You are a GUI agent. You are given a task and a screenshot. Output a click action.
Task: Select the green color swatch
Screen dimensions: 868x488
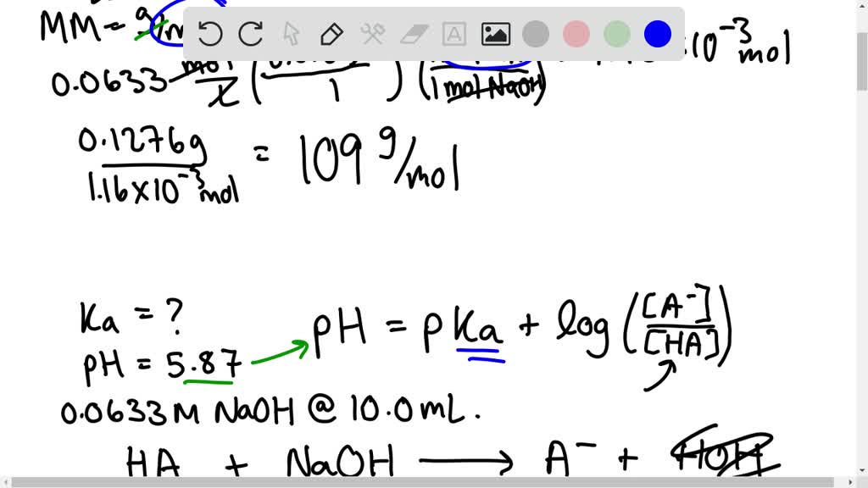[616, 34]
